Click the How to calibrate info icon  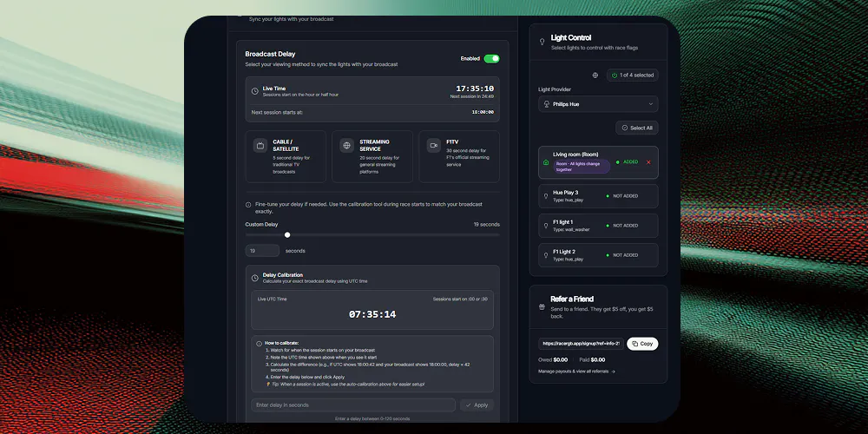coord(259,344)
